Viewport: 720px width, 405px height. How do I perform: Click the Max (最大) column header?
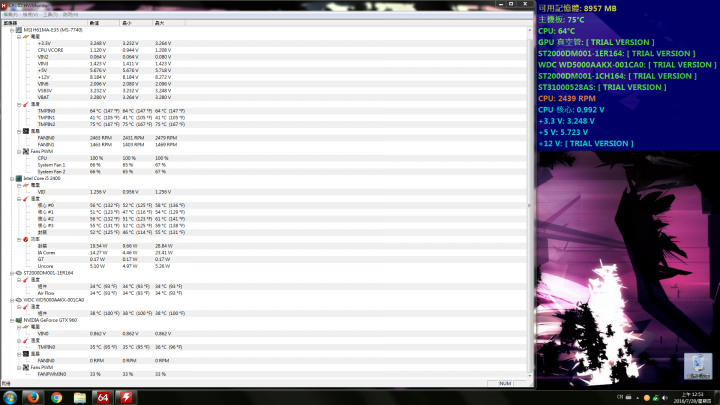[169, 22]
